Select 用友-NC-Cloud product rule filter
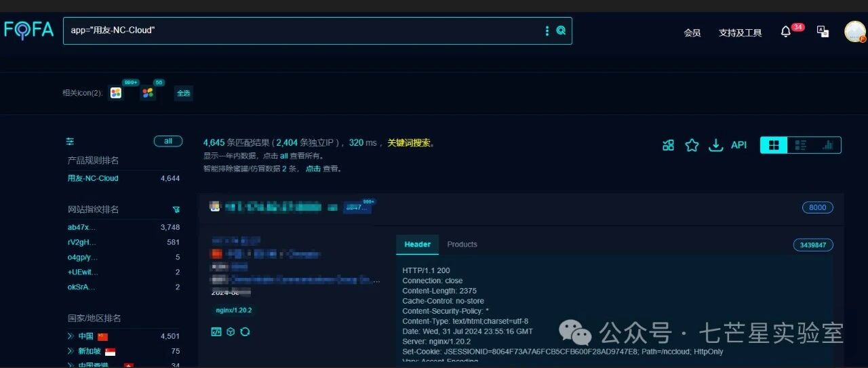The height and width of the screenshot is (368, 868). tap(93, 178)
